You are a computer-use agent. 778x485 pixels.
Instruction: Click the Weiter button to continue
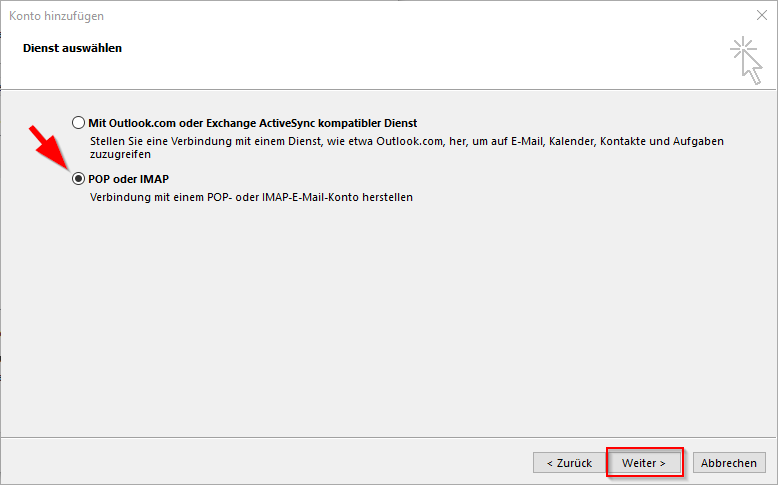click(644, 463)
